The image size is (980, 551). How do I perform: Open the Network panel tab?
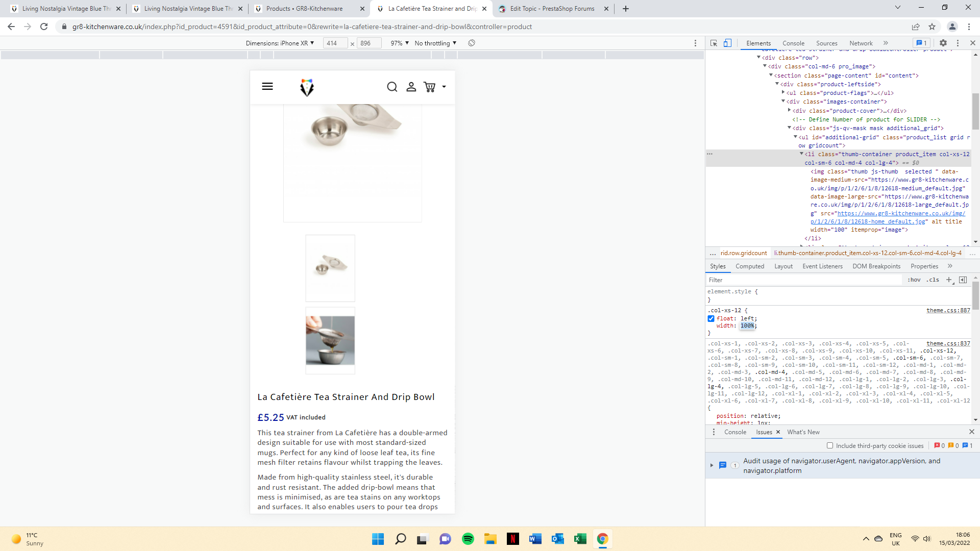click(x=861, y=43)
